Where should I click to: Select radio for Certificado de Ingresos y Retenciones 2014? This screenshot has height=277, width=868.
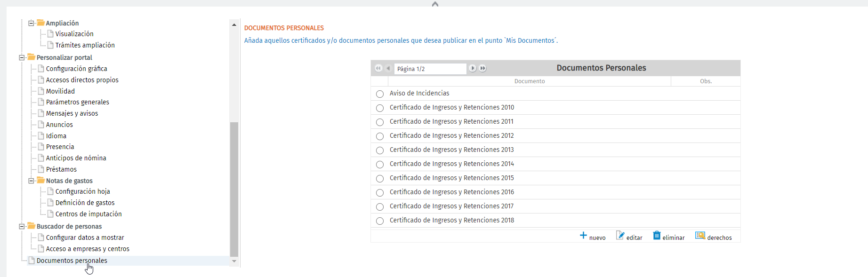click(x=380, y=165)
